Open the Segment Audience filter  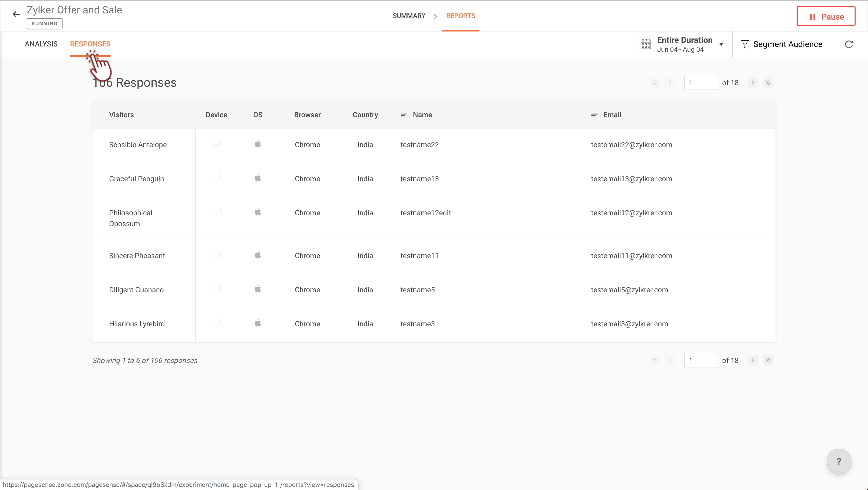point(787,44)
